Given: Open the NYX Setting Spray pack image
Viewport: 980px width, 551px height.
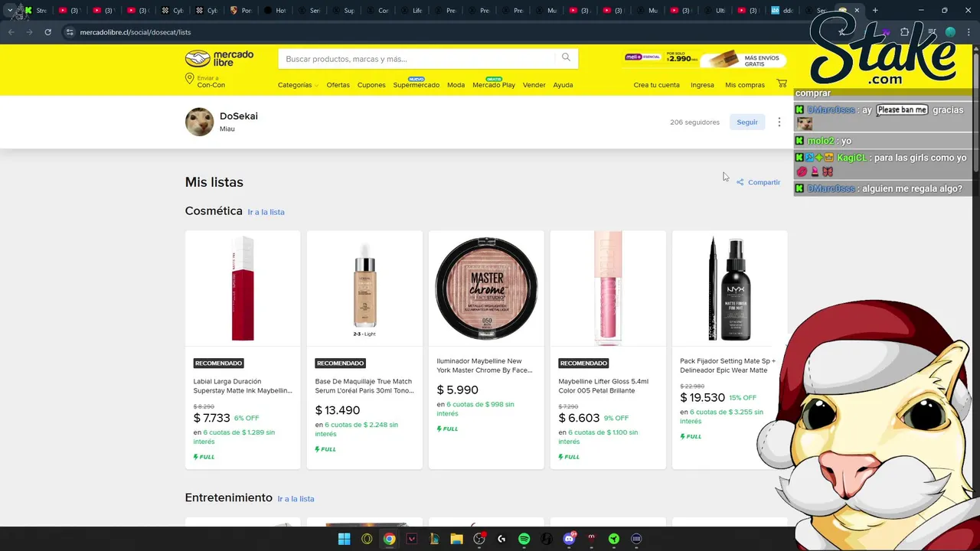Looking at the screenshot, I should (730, 288).
